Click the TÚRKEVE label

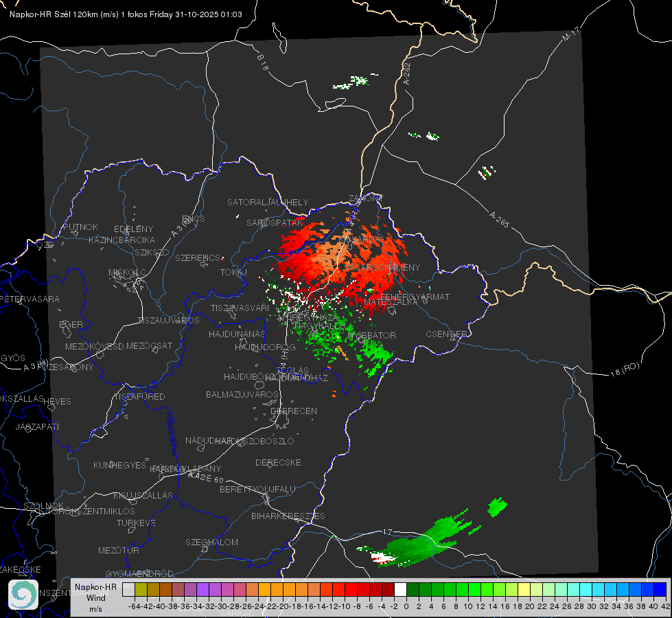[x=137, y=523]
